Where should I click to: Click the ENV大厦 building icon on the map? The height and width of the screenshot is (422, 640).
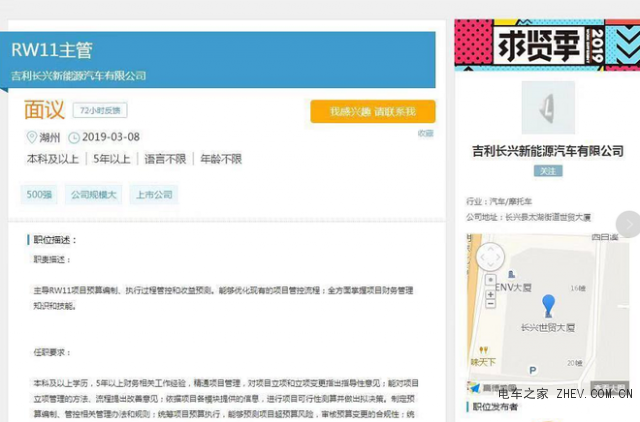(511, 274)
